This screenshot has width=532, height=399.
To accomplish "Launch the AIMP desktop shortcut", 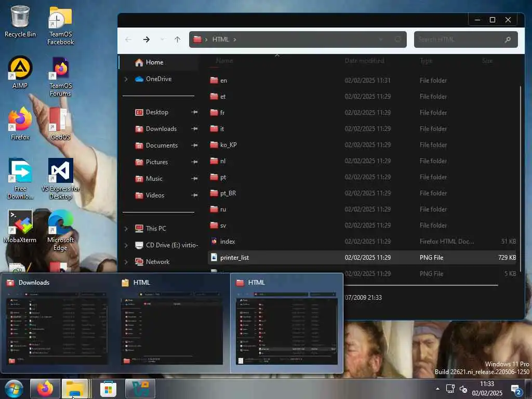I will coord(20,72).
